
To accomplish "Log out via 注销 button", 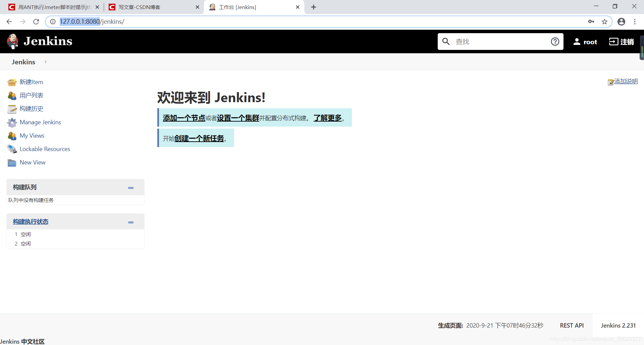I will (x=622, y=42).
